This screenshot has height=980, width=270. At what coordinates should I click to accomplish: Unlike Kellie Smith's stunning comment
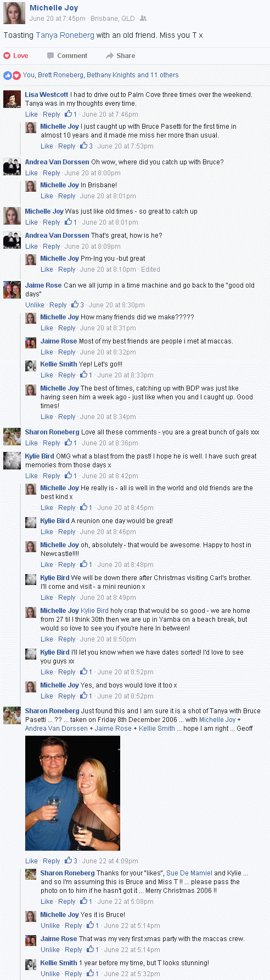tap(50, 974)
